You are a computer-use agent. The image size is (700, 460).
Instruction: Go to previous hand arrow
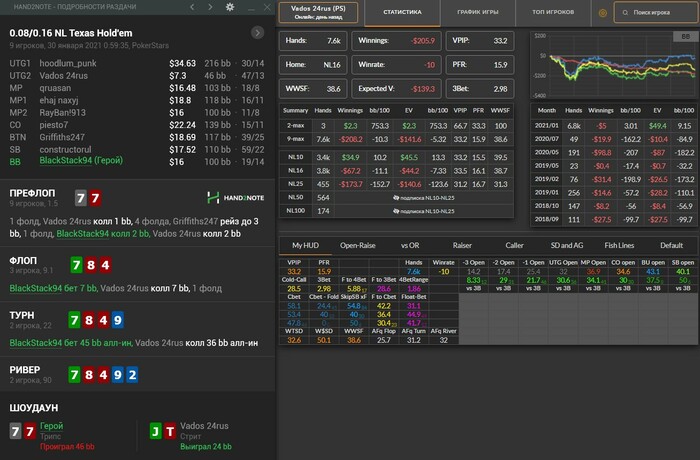click(x=192, y=7)
